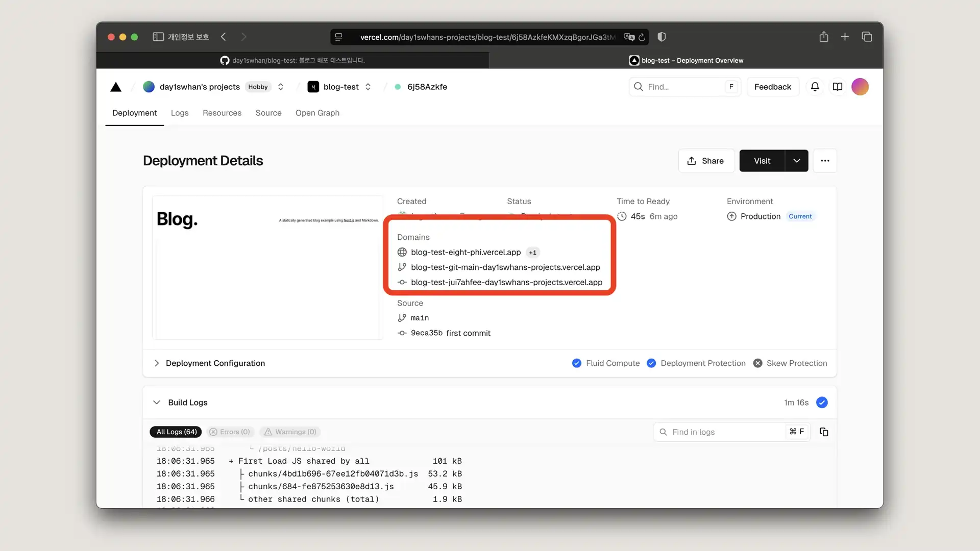980x551 pixels.
Task: Click the Deployment Protection status badge
Action: tap(696, 363)
